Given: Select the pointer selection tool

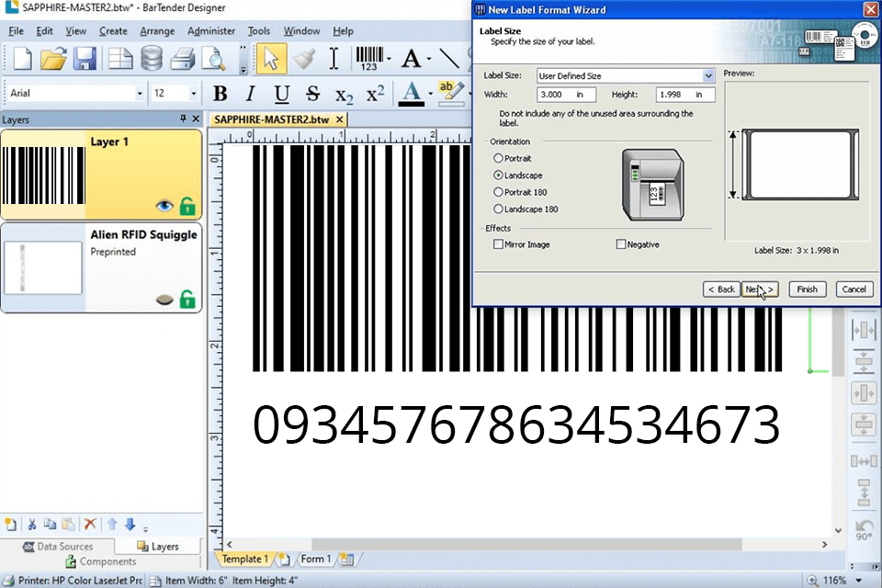Looking at the screenshot, I should (271, 59).
